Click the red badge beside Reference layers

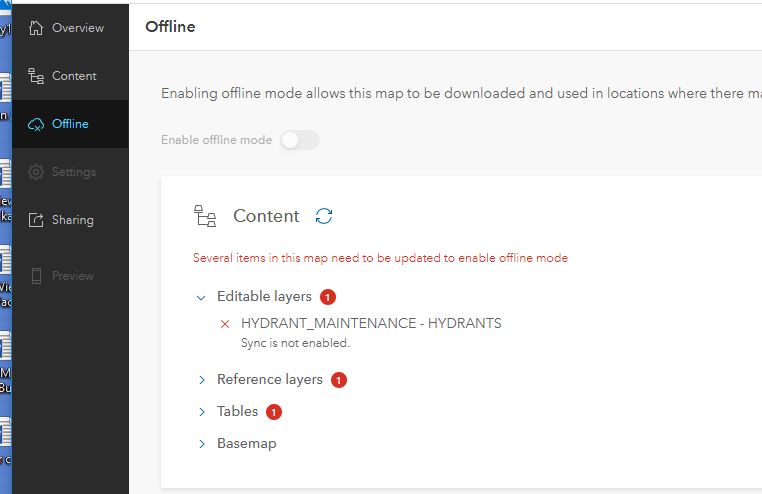click(x=339, y=380)
